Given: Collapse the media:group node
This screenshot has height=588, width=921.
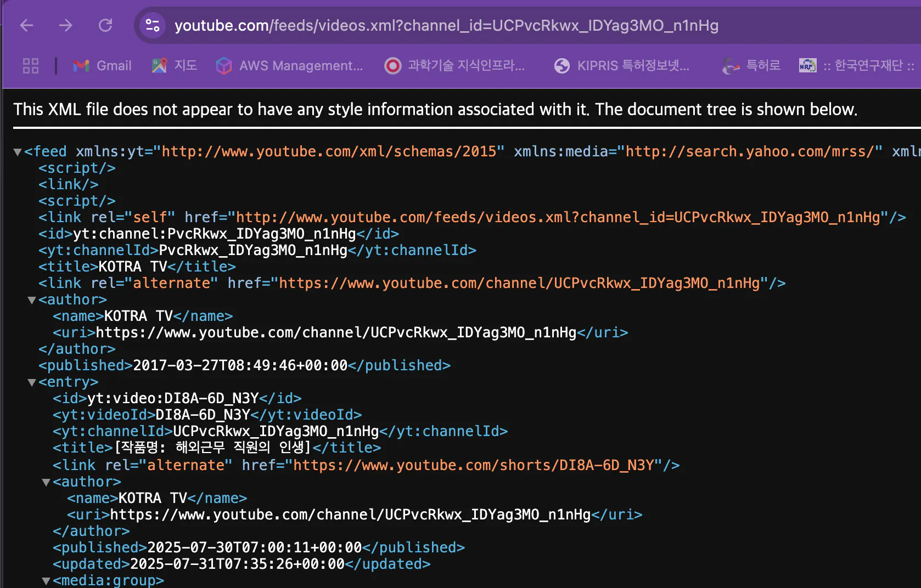Looking at the screenshot, I should pyautogui.click(x=46, y=581).
